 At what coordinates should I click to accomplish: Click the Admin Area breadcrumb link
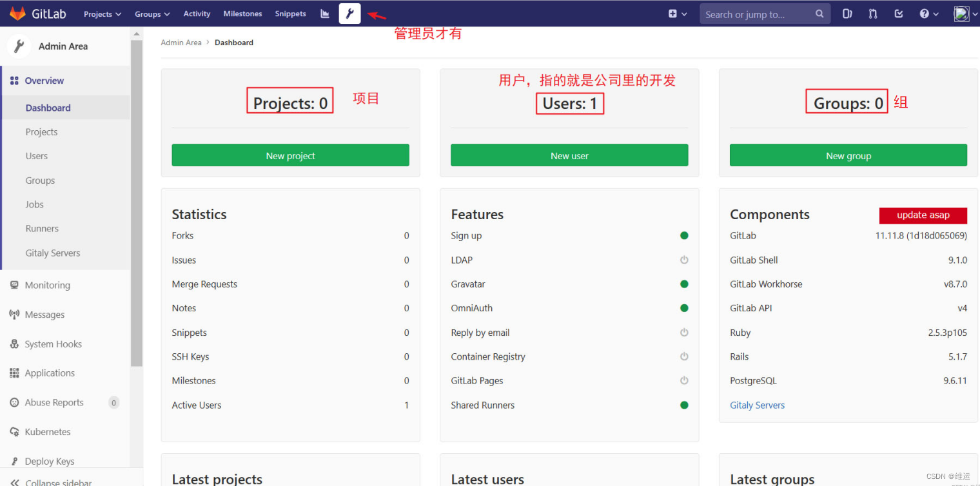point(181,43)
